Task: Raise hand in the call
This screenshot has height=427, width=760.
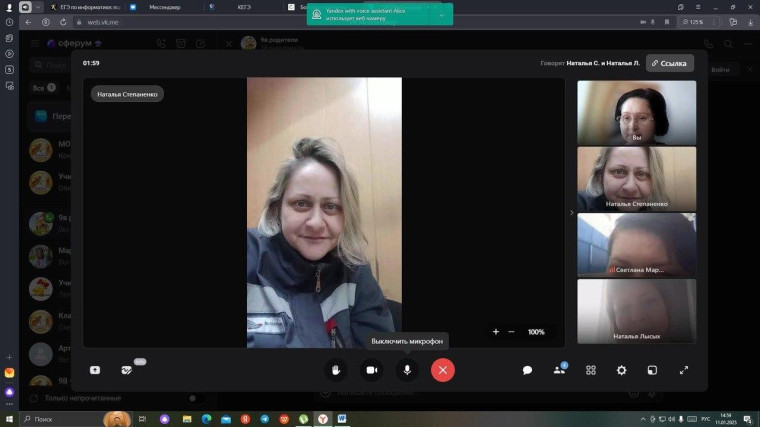Action: (336, 370)
